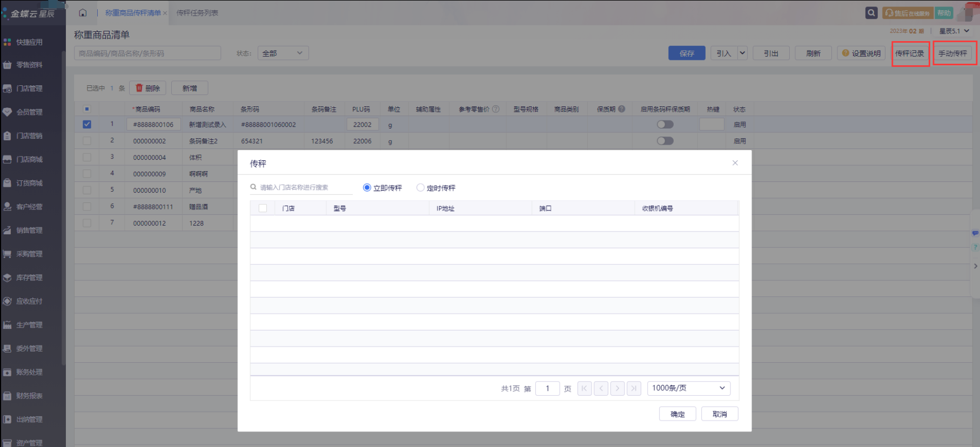Click the blue 保存 button

pos(687,53)
